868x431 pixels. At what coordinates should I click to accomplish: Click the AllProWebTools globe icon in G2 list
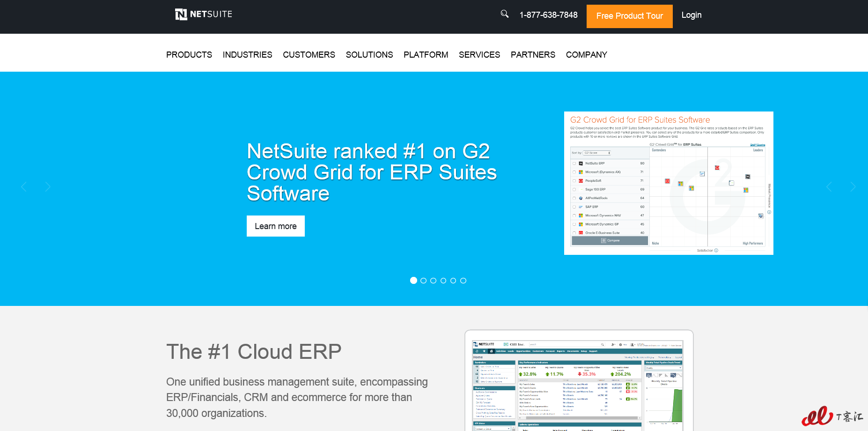(581, 198)
